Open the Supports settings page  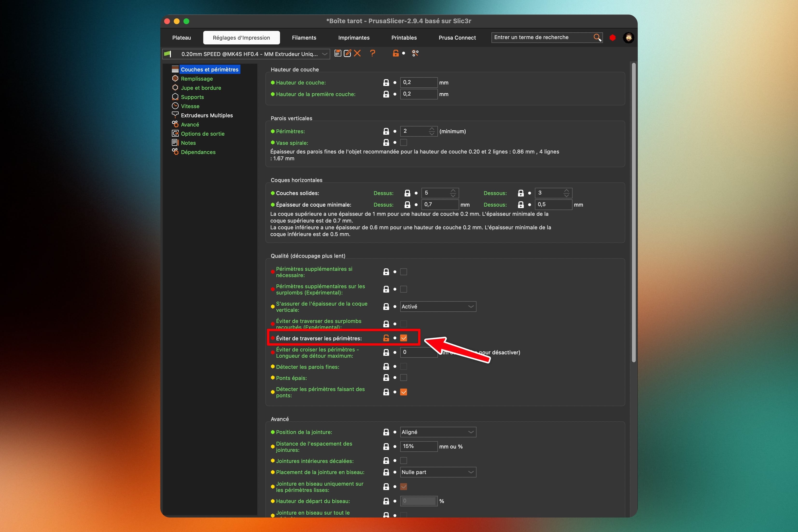click(192, 97)
